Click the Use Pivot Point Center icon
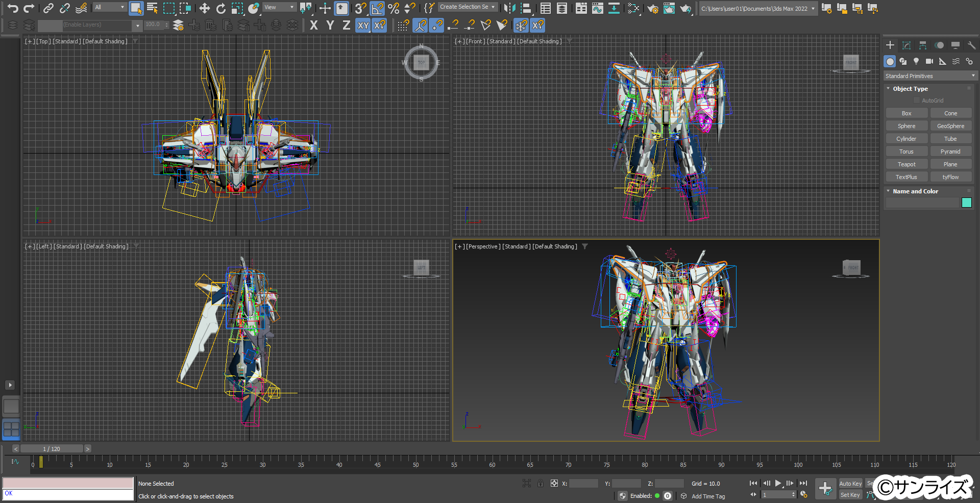The image size is (980, 503). tap(306, 8)
